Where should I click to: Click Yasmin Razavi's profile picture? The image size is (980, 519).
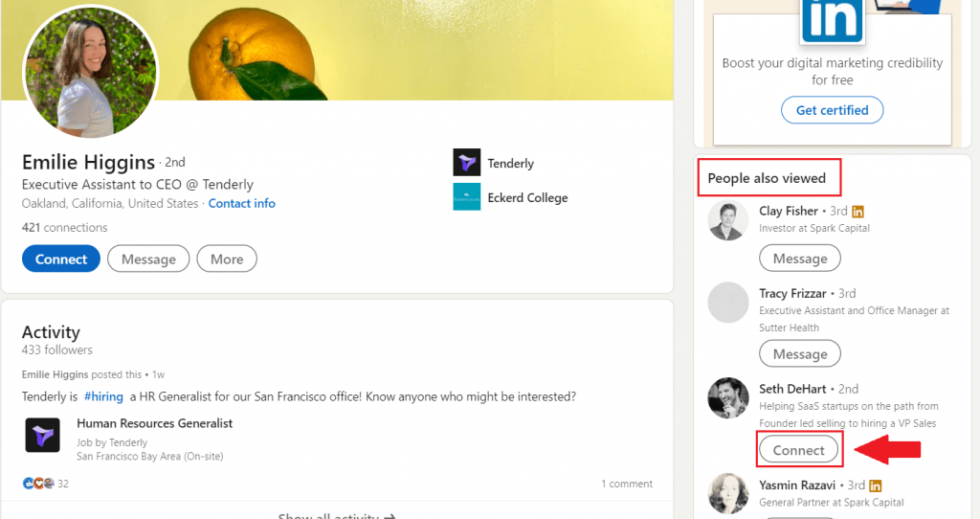point(728,493)
